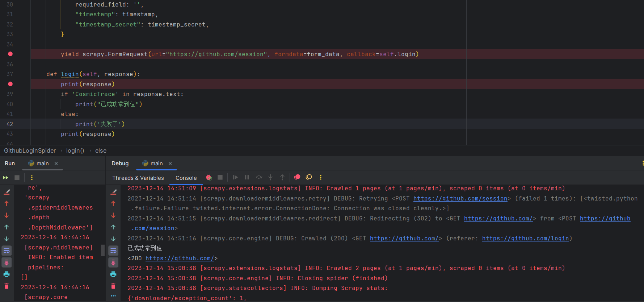Click GithubLoginSpider in the breadcrumb bar
Screen dimensions: 644x302
30,151
